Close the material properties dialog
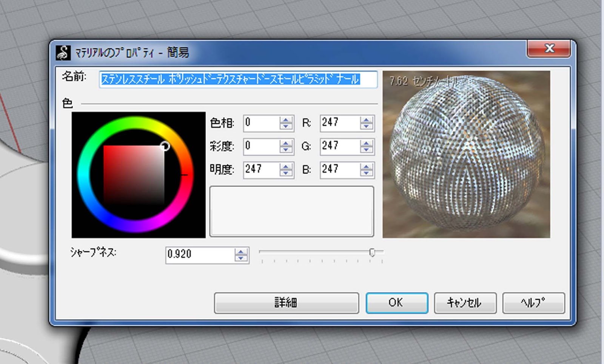Viewport: 604px width, 364px height. [549, 48]
